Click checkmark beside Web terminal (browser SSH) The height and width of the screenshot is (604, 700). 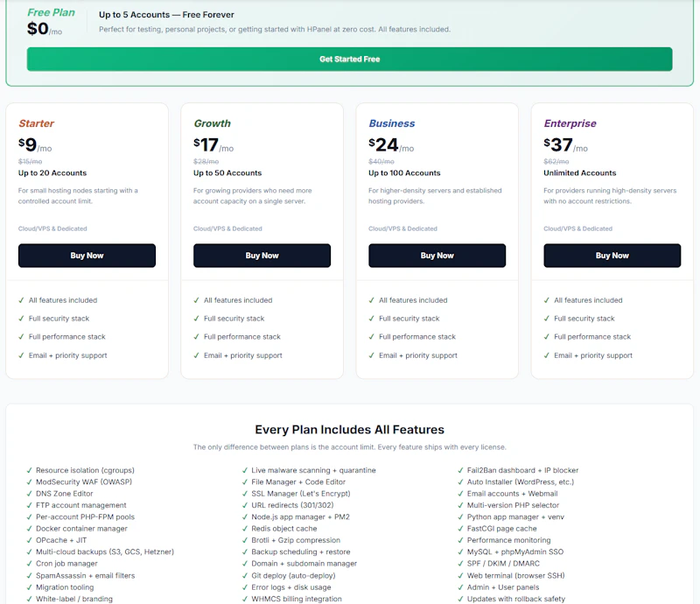pos(460,575)
